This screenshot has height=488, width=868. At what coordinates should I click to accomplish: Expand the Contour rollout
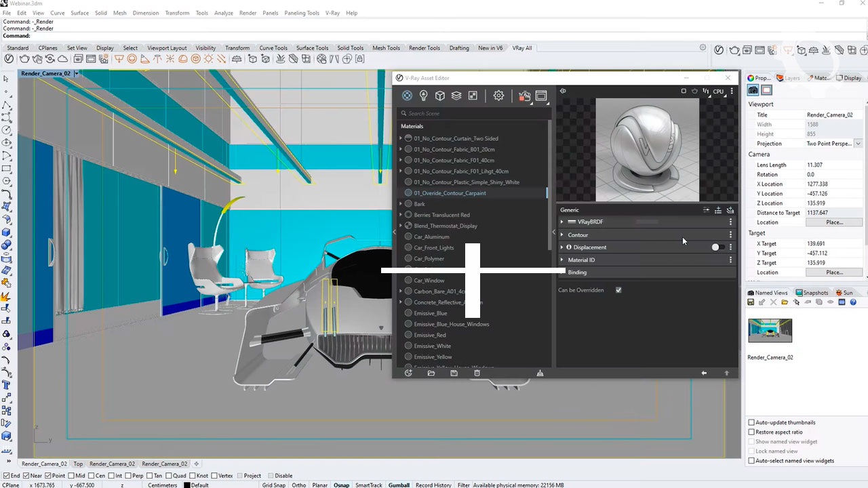[562, 235]
